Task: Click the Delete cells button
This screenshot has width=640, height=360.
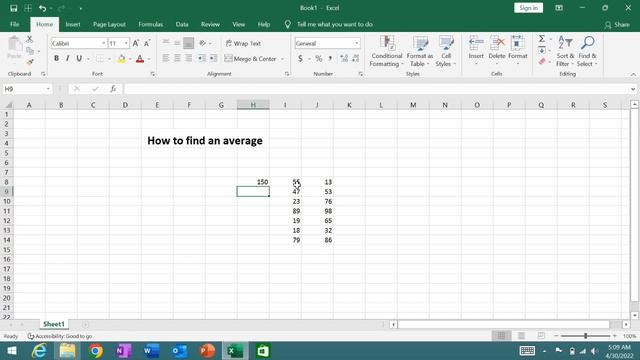Action: 497,51
